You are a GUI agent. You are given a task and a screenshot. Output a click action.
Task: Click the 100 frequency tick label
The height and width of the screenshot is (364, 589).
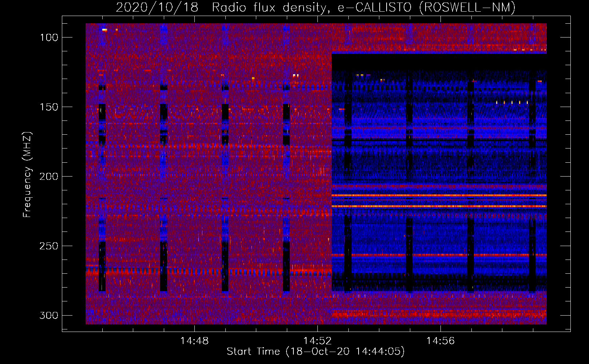49,37
